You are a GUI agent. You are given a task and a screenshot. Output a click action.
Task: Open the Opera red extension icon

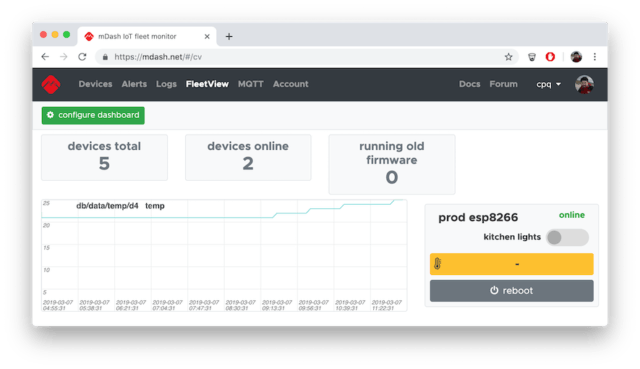point(550,57)
